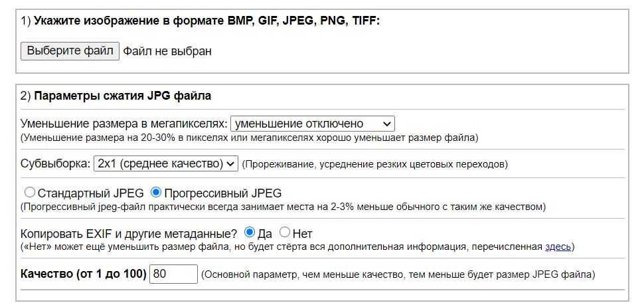Screen dimensions: 644x307
Task: Click the "Прореживание" subsampling hint text
Action: 374,163
